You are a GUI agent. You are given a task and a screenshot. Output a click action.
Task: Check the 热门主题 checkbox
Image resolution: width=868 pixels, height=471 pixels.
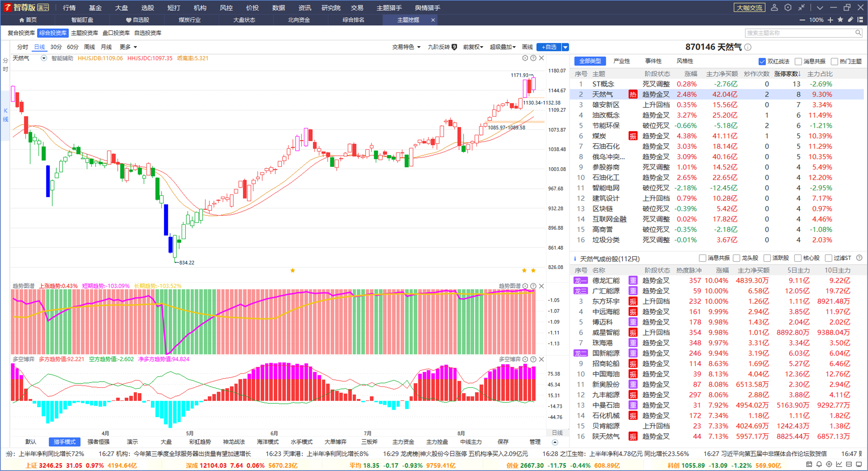[834, 61]
